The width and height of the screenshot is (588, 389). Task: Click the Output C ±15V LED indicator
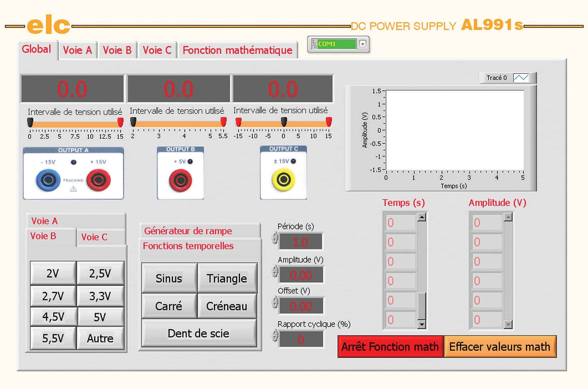coord(293,161)
